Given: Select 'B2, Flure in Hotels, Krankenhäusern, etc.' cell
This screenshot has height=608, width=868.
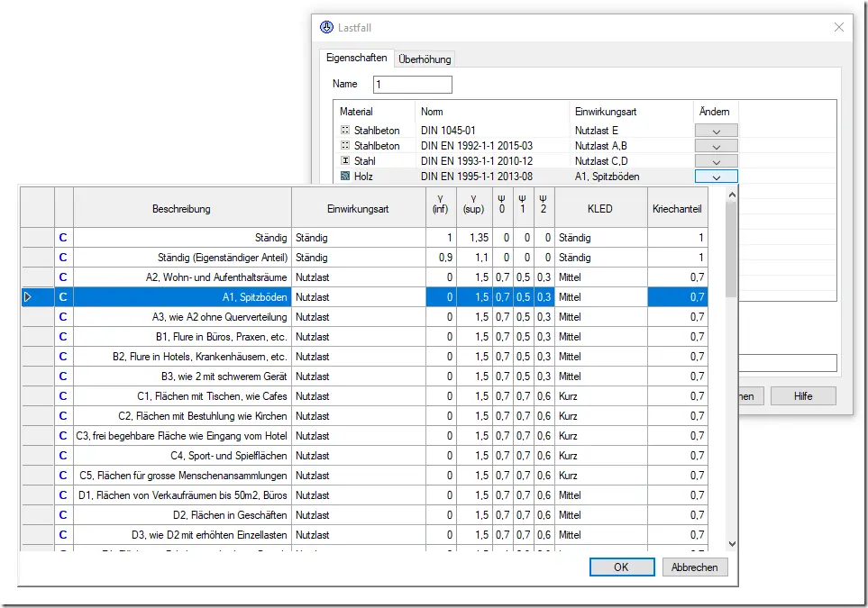Looking at the screenshot, I should (x=182, y=357).
